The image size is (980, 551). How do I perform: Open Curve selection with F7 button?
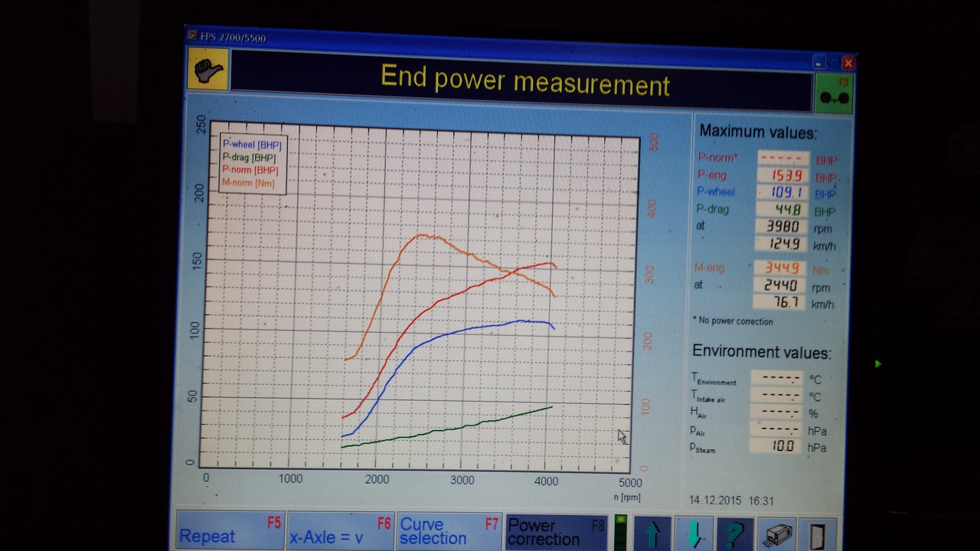click(450, 531)
